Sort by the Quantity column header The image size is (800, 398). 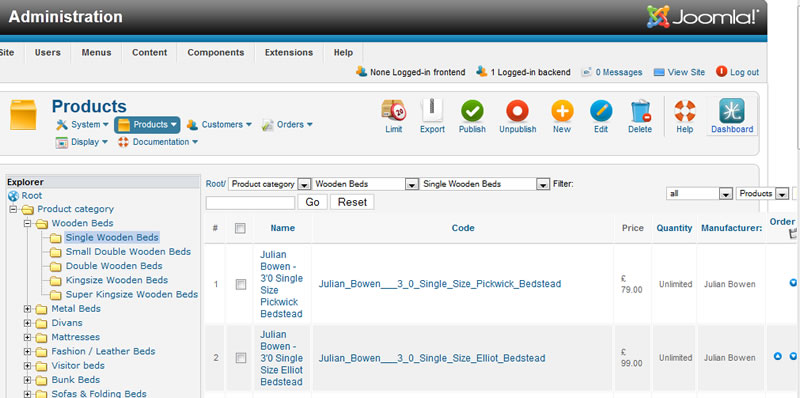click(674, 228)
